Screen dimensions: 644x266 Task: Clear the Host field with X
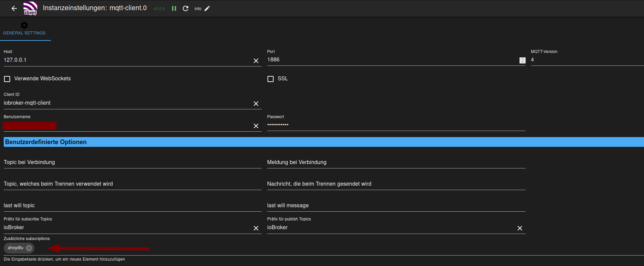pos(256,61)
